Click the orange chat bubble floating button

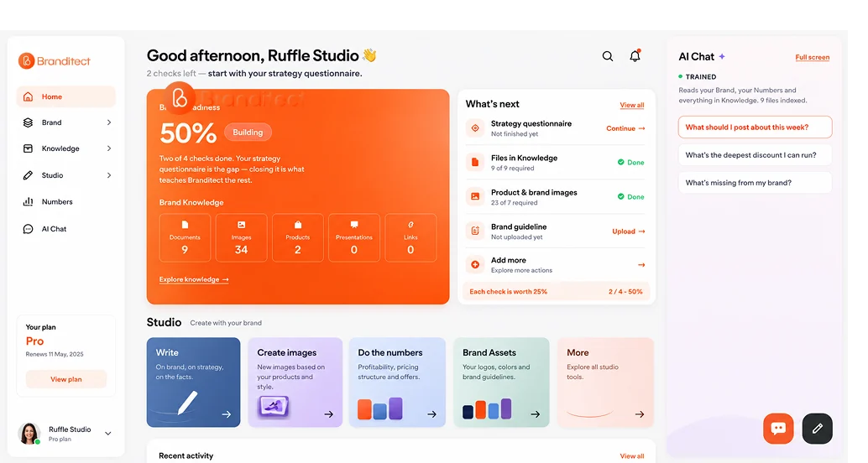pyautogui.click(x=778, y=428)
